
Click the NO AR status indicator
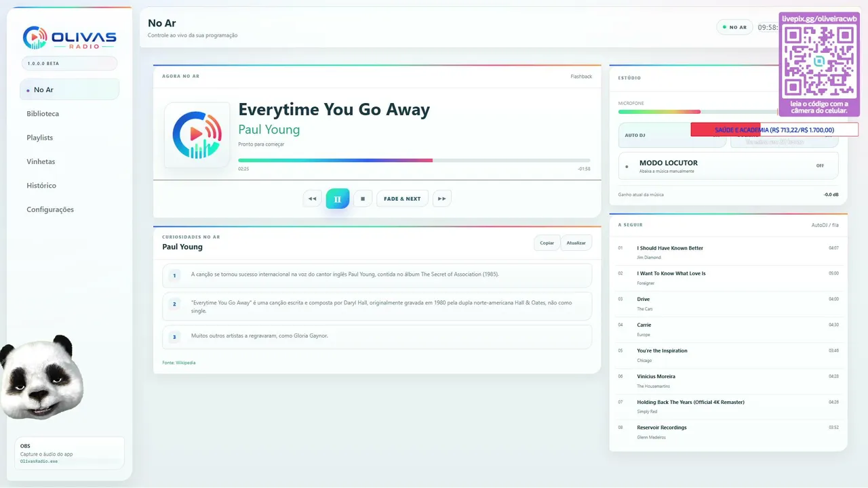[734, 28]
